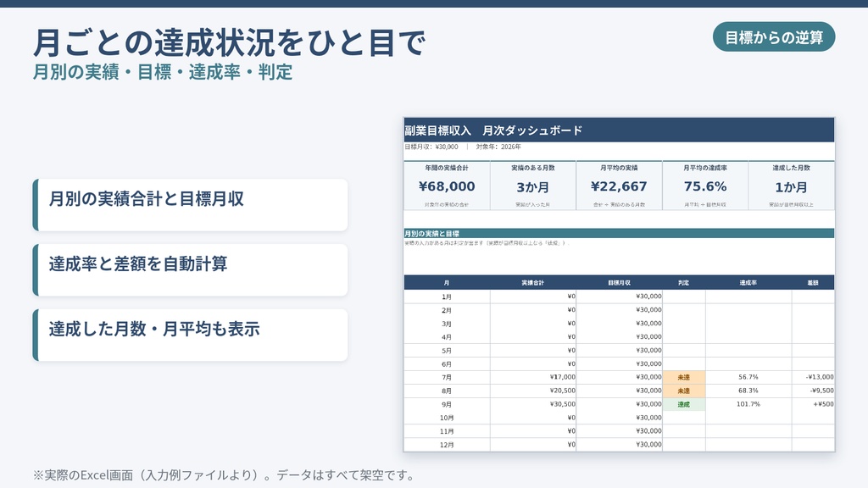Click the 11月 row label
Screen dimensions: 868x488
coord(447,431)
